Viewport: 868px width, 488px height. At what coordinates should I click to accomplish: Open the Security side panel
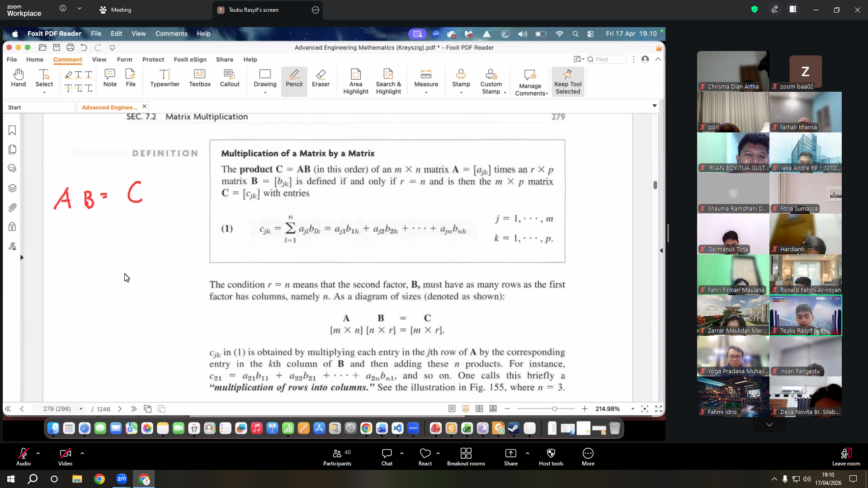tap(12, 227)
